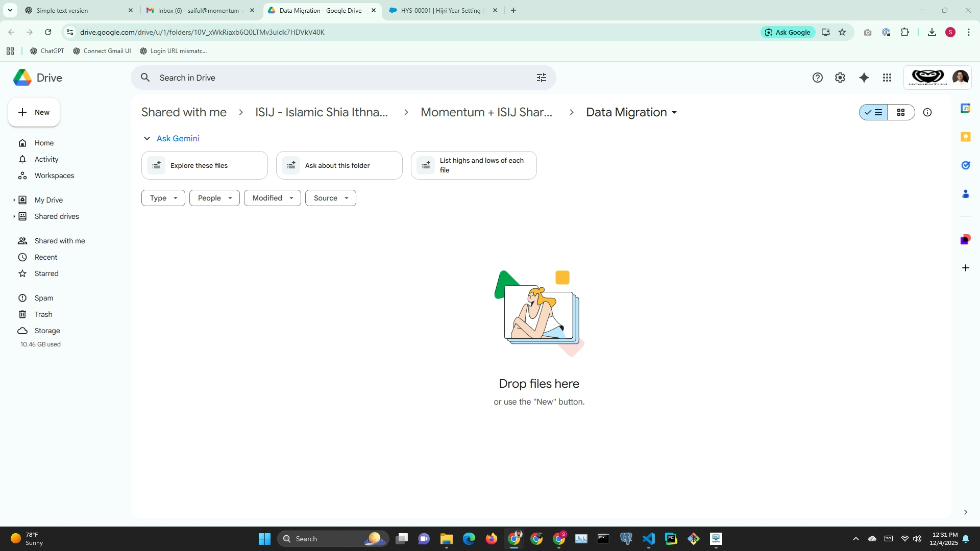Click the Gemini sparkle icon in header
Screen dimensions: 980x551
864,78
